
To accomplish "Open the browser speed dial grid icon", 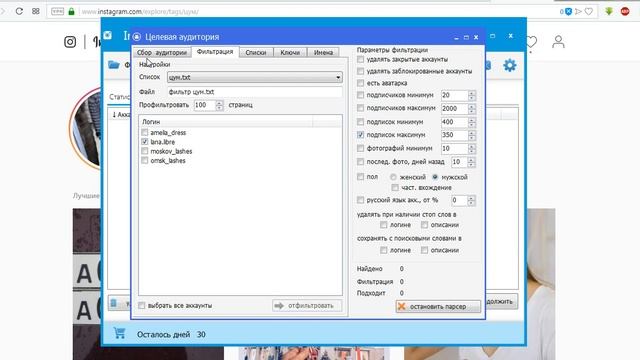I will click(x=36, y=11).
